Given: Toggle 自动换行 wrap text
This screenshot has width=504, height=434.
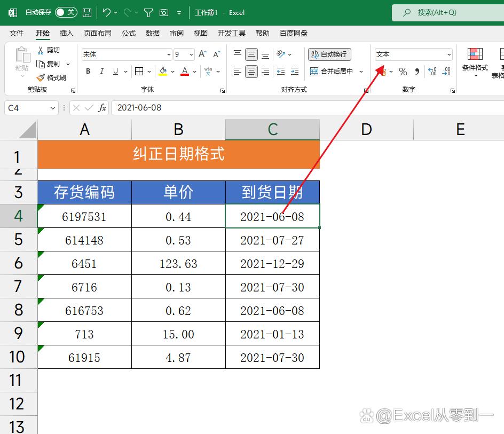Looking at the screenshot, I should (x=329, y=54).
